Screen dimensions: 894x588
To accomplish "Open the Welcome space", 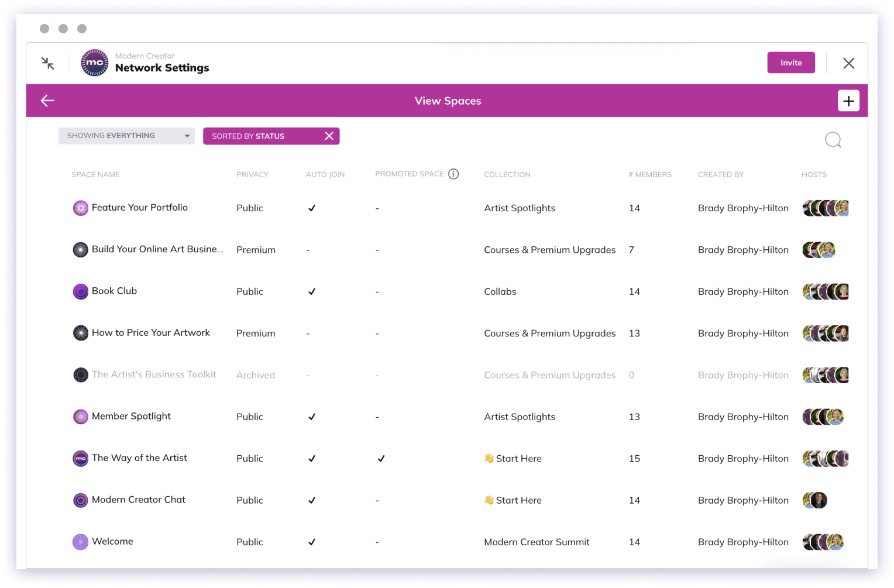I will coord(112,541).
